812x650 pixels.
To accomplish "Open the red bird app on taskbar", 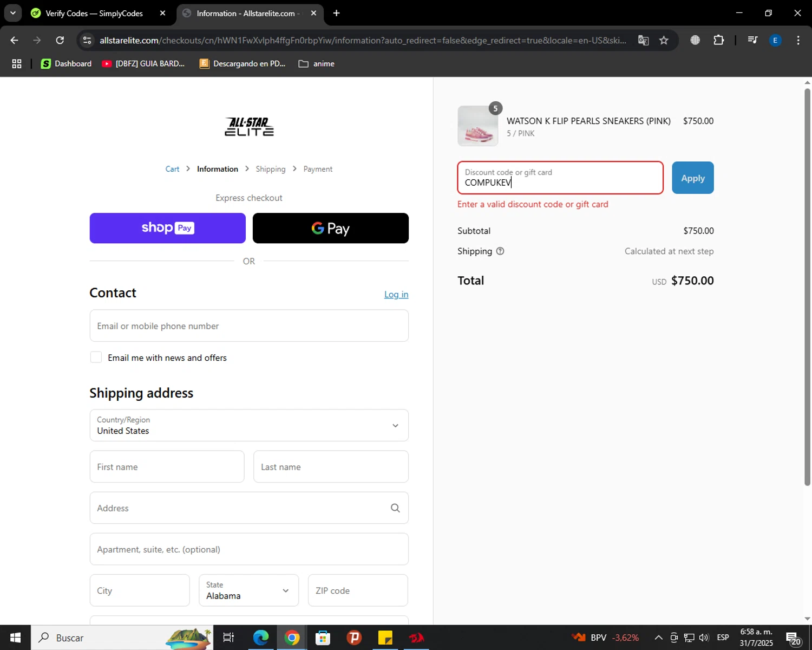I will (x=416, y=638).
